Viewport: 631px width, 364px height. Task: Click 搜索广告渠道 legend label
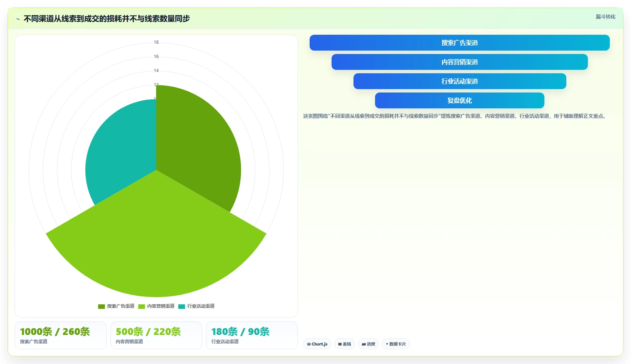point(121,306)
